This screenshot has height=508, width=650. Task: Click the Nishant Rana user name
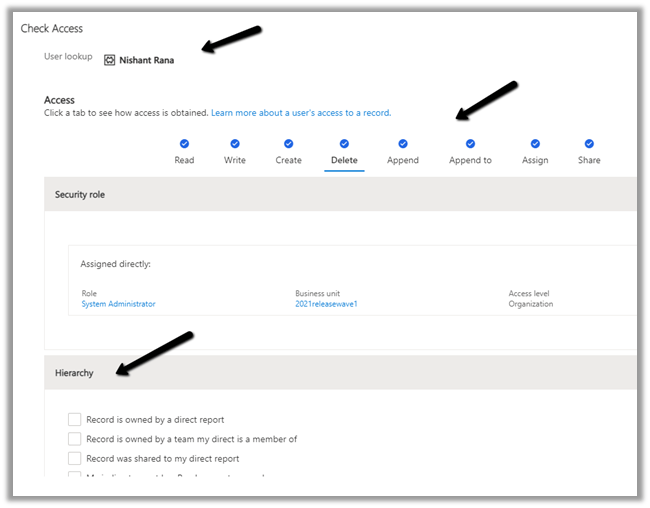coord(146,60)
